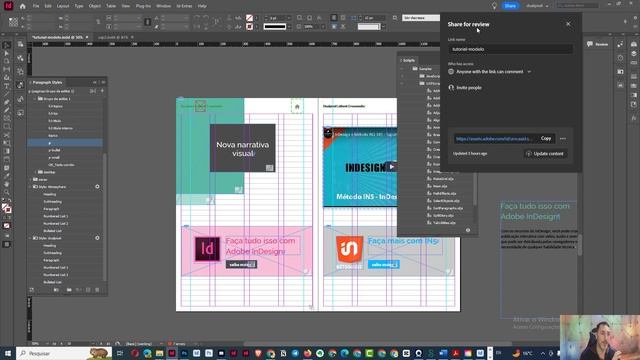Toggle Apply None color button in toolbox

click(7, 226)
